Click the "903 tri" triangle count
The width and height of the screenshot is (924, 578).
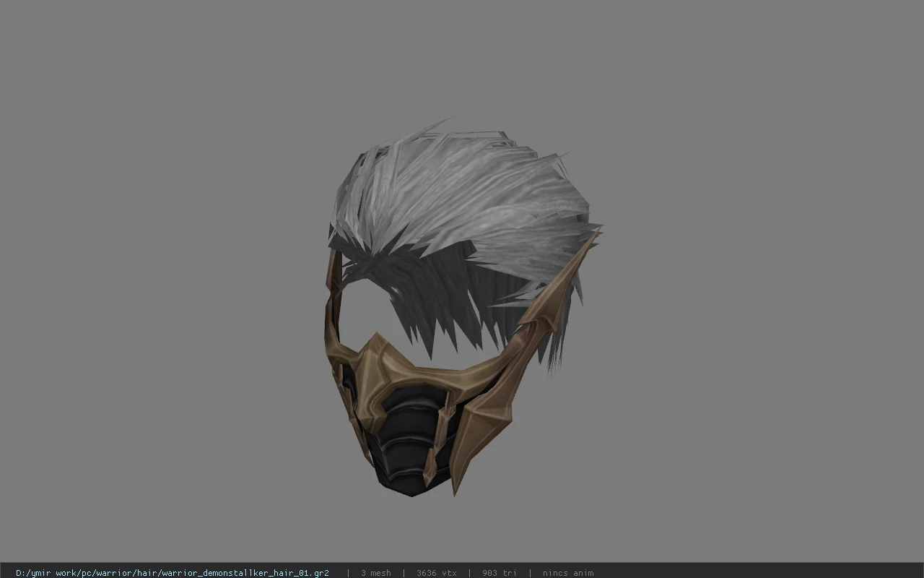[x=499, y=573]
